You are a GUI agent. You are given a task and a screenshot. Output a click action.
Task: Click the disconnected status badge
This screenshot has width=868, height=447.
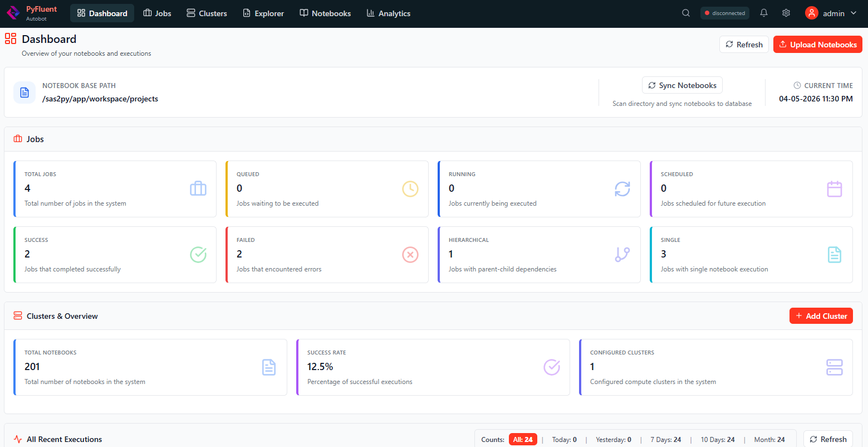coord(725,12)
